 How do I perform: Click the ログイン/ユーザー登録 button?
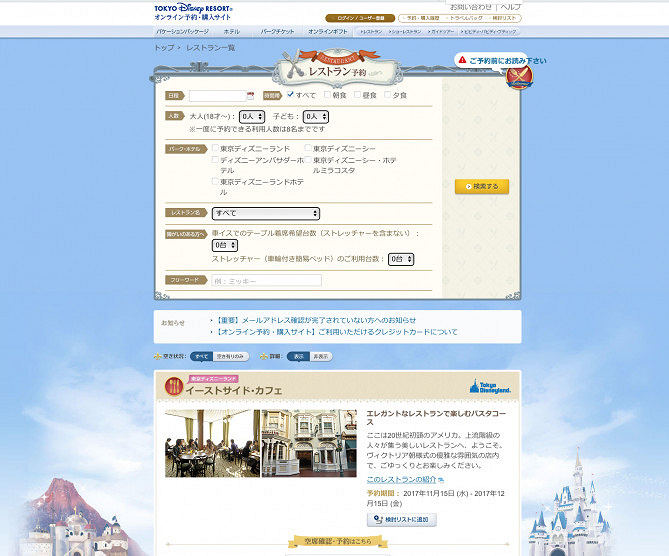coord(360,18)
